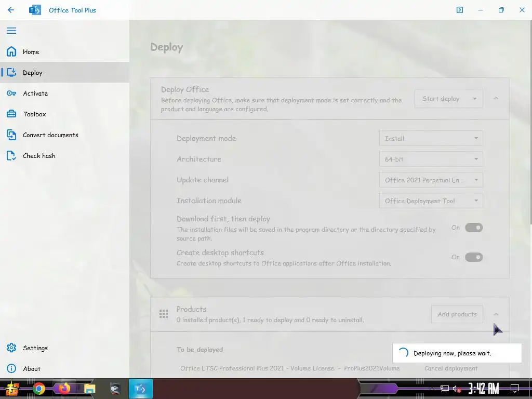The height and width of the screenshot is (399, 532).
Task: Open the Start deploy dropdown arrow
Action: point(475,99)
